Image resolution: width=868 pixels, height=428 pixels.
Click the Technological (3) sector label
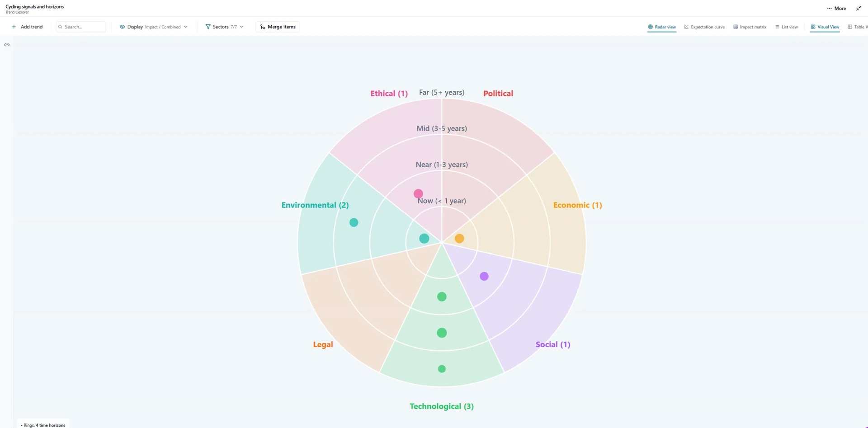pos(442,406)
